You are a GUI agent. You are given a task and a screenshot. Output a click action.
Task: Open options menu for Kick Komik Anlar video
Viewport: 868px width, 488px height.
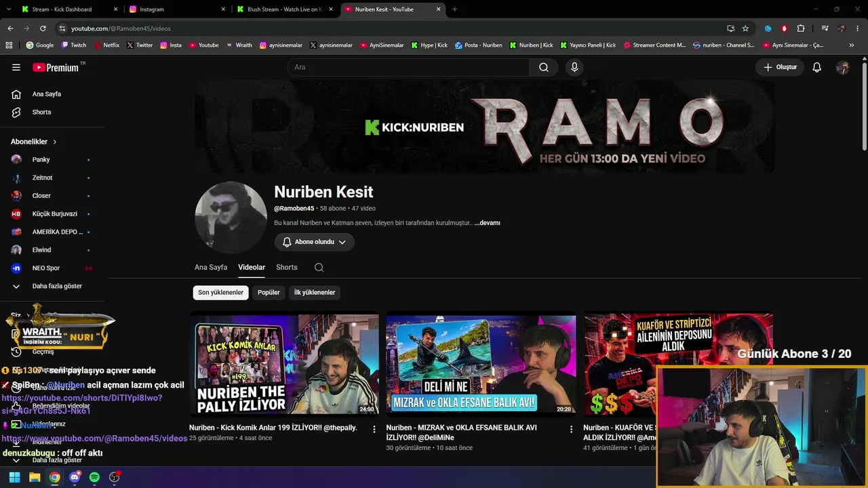374,429
